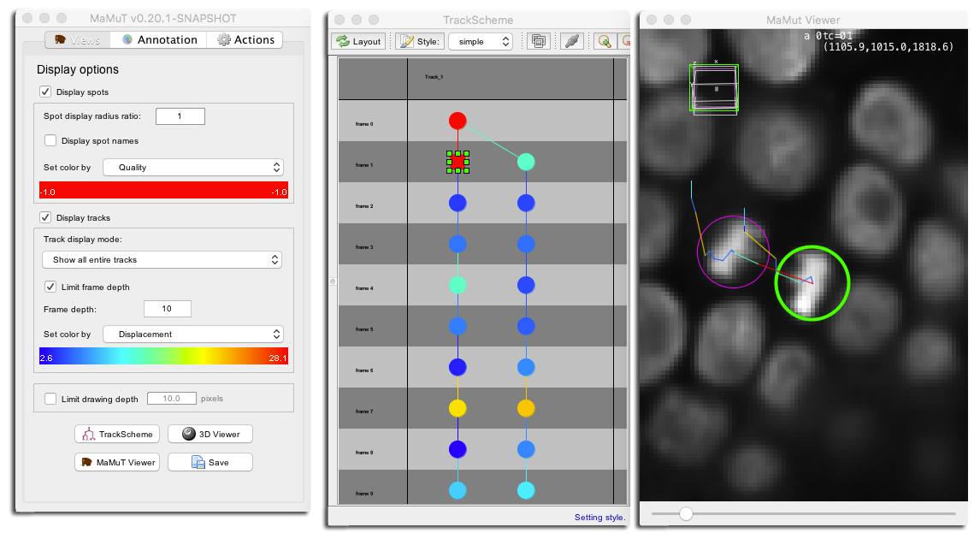Select the left cyan spot in frame 9
The height and width of the screenshot is (539, 980).
(x=458, y=490)
